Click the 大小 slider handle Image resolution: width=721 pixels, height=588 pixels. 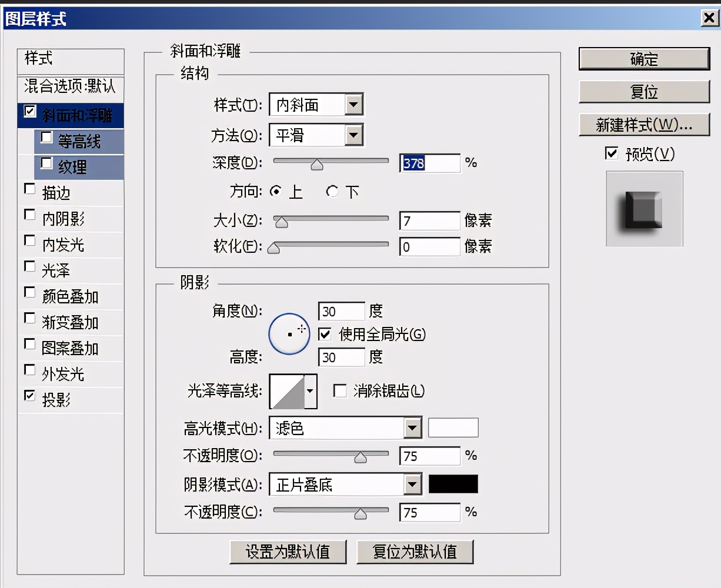[282, 222]
